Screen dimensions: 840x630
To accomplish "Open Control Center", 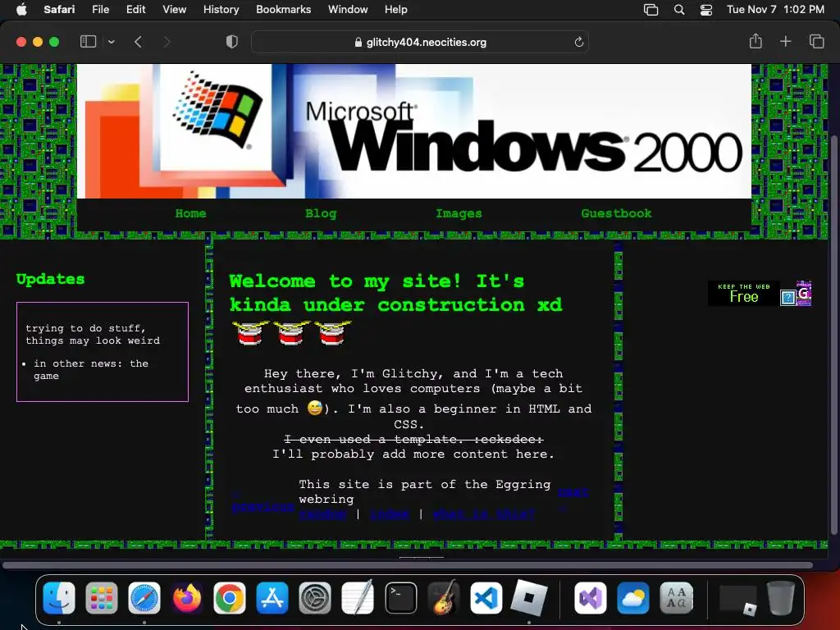I will point(706,10).
